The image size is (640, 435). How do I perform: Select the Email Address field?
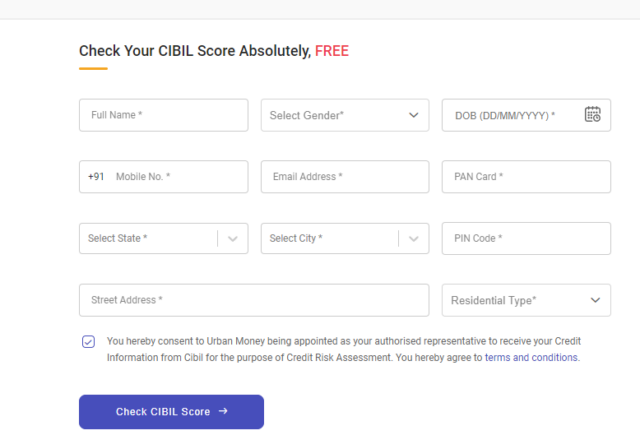click(x=345, y=177)
